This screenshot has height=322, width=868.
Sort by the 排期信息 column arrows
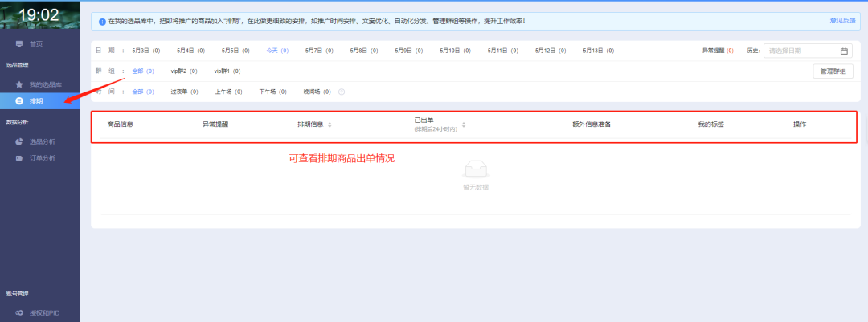pyautogui.click(x=330, y=125)
